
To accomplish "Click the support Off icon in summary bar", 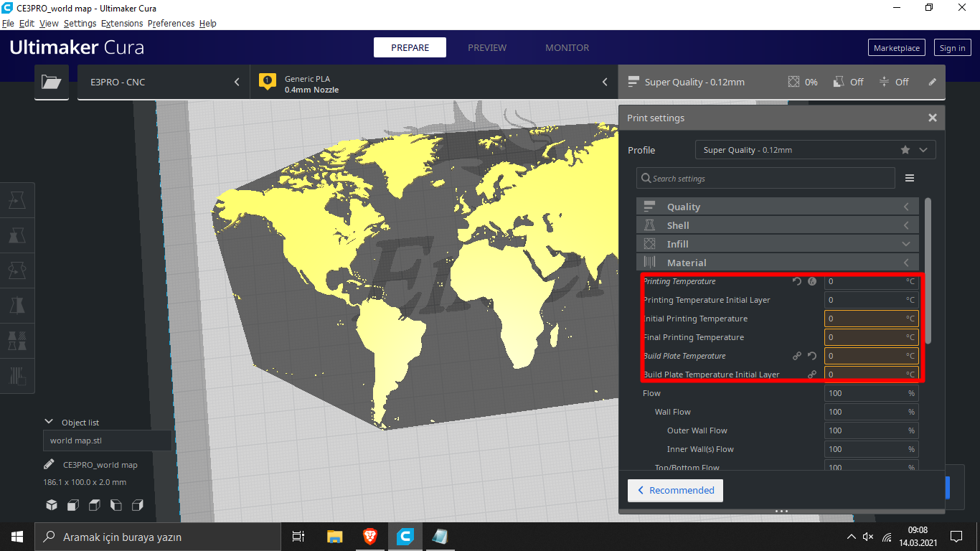I will 838,82.
